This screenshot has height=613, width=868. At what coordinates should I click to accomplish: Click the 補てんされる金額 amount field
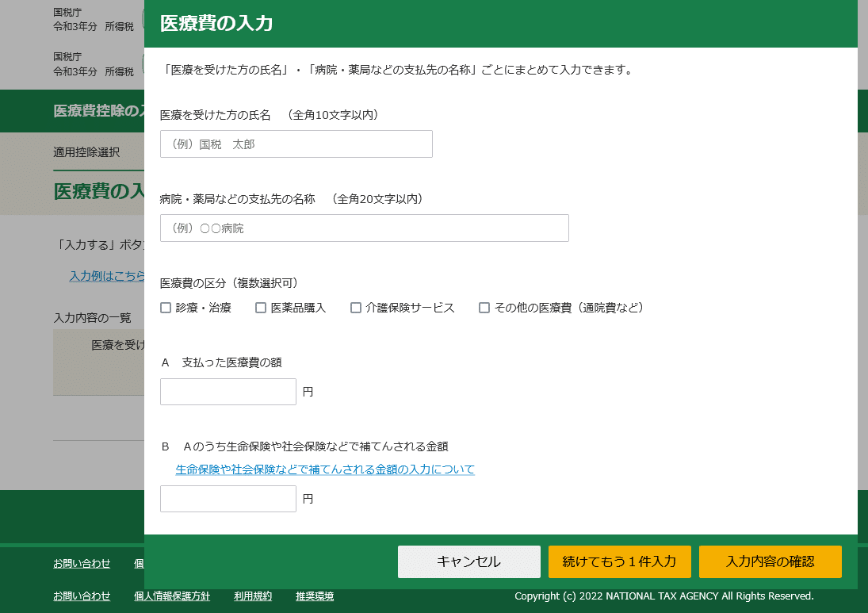pos(228,498)
